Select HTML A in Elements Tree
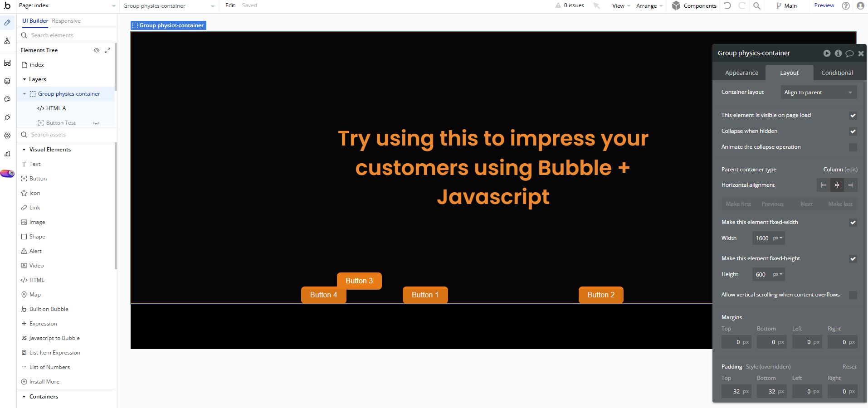 (56, 108)
